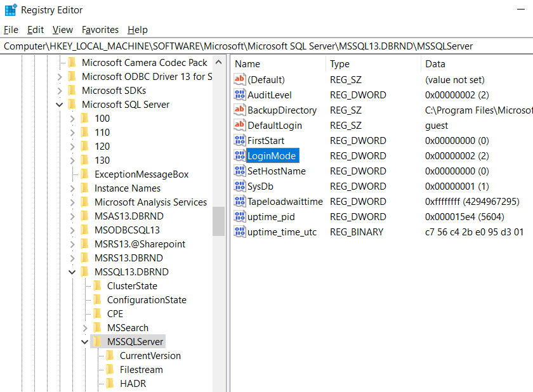Select the MSODBCSQL13 key
The image size is (533, 392).
click(127, 230)
